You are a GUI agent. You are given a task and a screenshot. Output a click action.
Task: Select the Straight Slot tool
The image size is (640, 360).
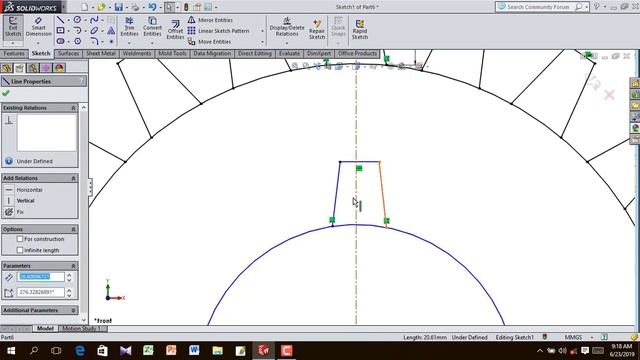60,41
